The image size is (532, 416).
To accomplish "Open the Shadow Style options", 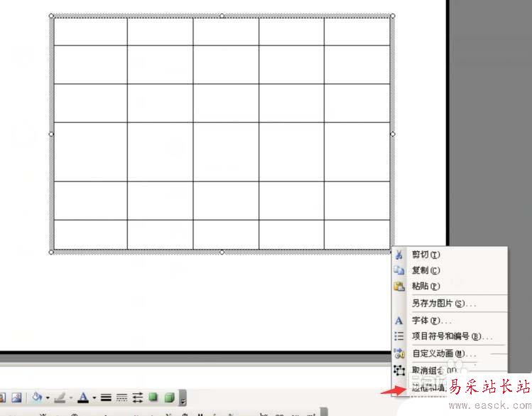I will coord(153,397).
